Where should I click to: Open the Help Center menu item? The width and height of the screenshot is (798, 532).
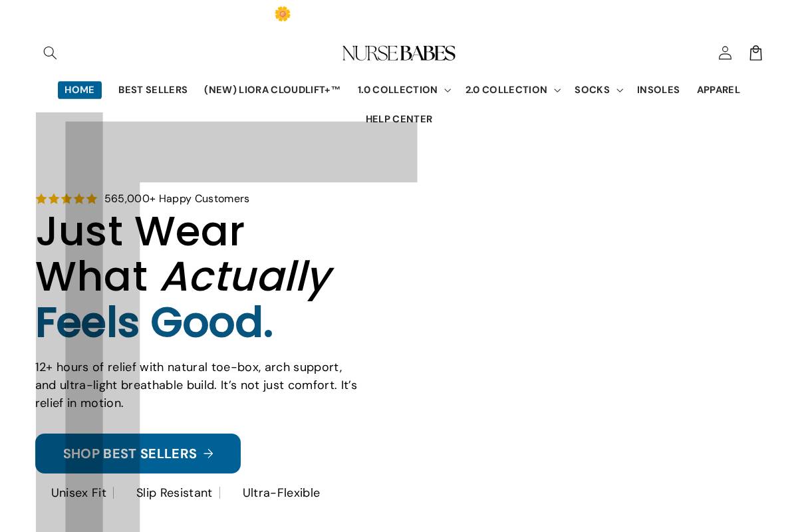pyautogui.click(x=398, y=118)
